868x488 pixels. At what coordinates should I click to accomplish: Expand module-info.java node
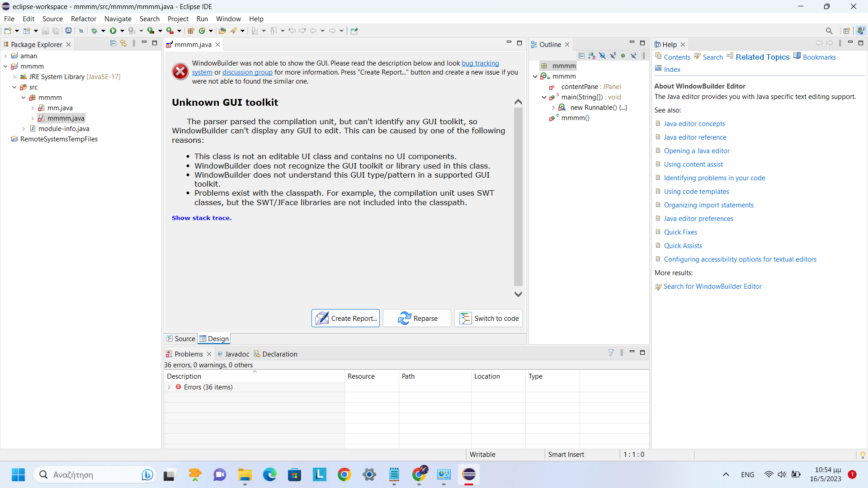24,129
